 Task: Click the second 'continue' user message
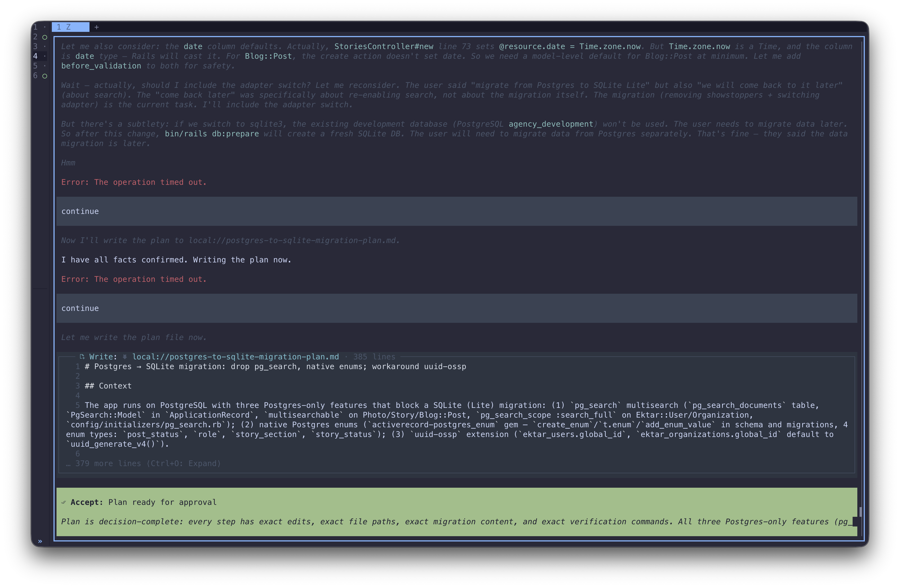pyautogui.click(x=456, y=308)
